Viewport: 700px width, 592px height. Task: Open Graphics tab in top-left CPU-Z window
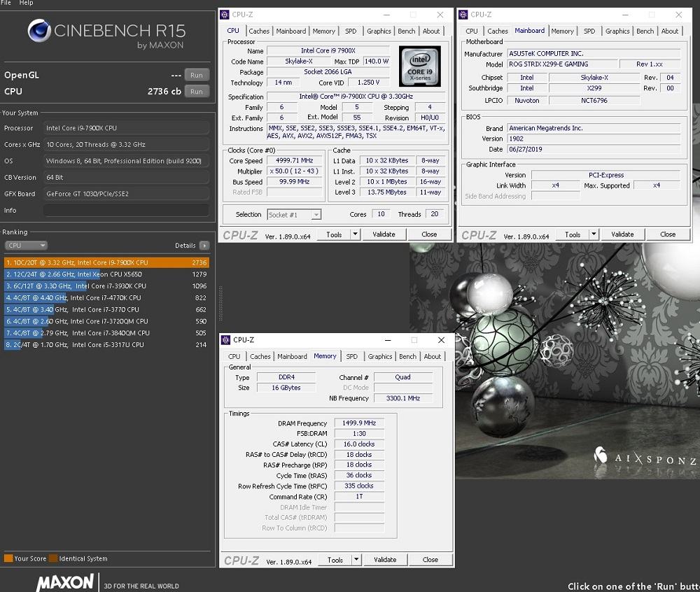pyautogui.click(x=379, y=31)
